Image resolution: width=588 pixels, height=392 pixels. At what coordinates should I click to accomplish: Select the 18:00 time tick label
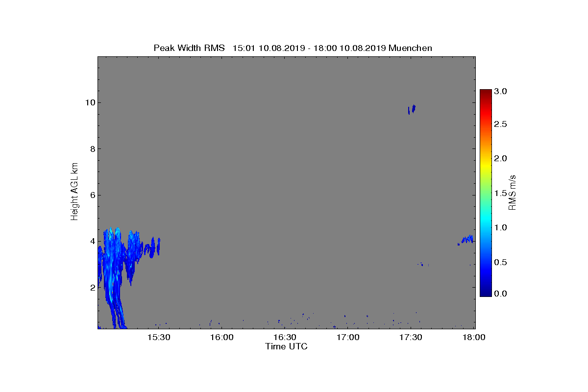click(x=474, y=338)
